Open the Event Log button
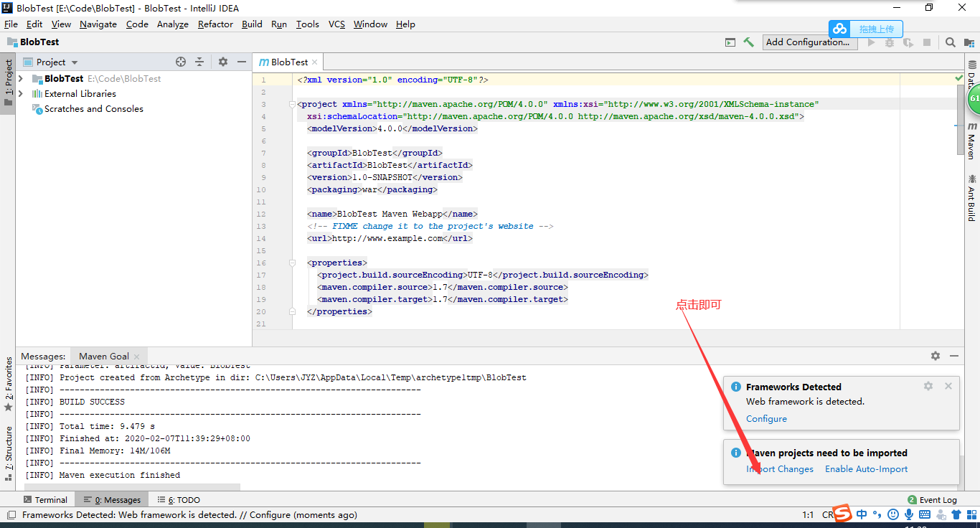This screenshot has width=980, height=528. point(932,500)
